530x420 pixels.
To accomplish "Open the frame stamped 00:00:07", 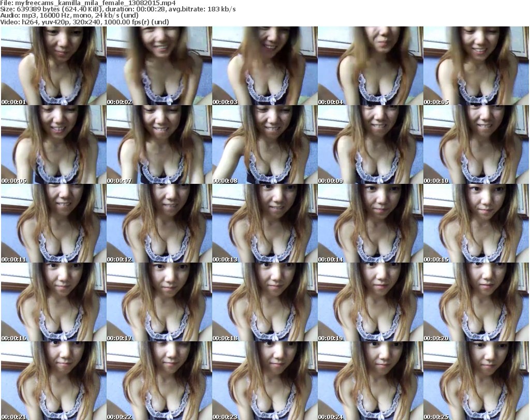I will (159, 144).
